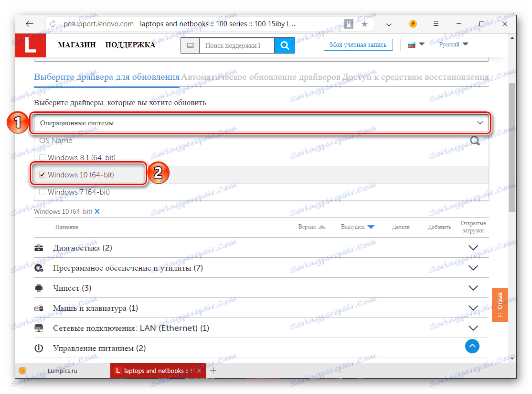Open the browser hamburger menu

click(x=436, y=24)
